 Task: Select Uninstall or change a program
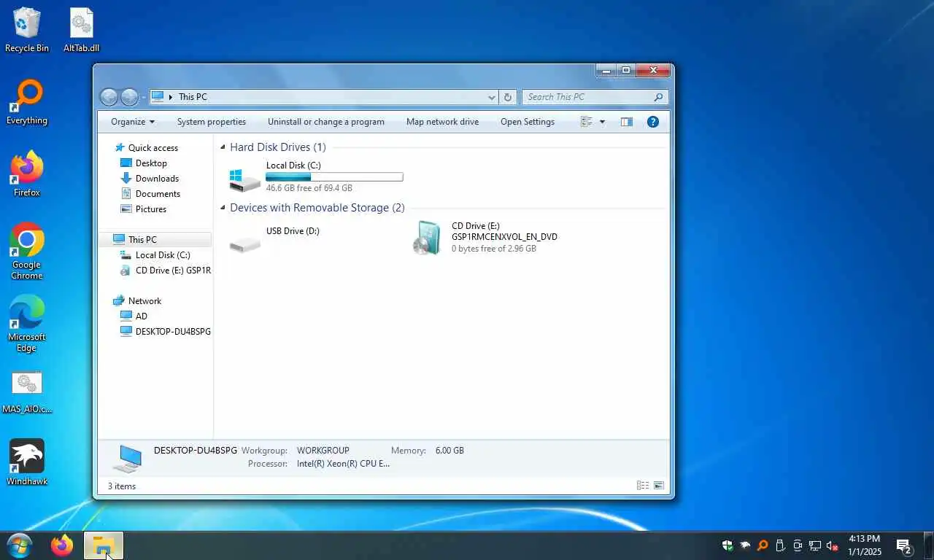coord(326,122)
